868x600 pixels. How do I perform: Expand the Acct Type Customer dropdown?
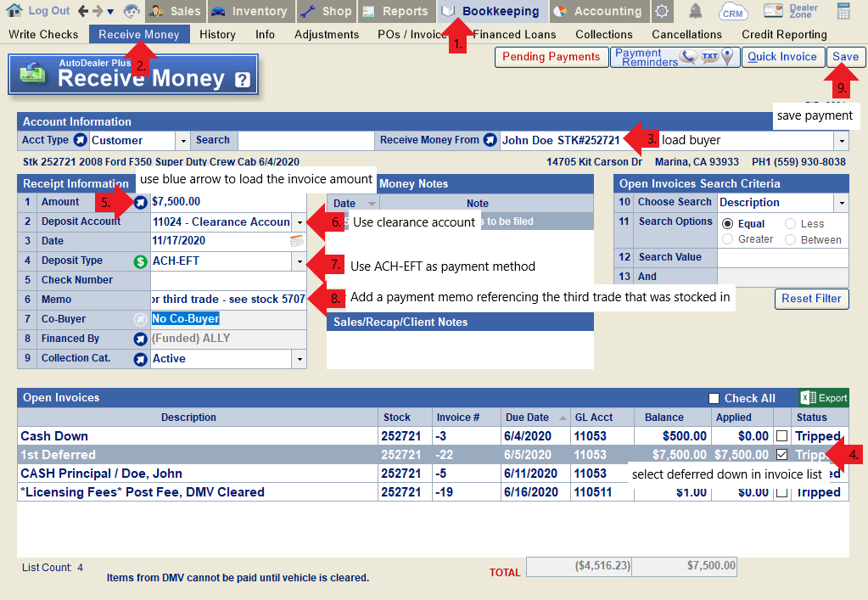tap(183, 141)
